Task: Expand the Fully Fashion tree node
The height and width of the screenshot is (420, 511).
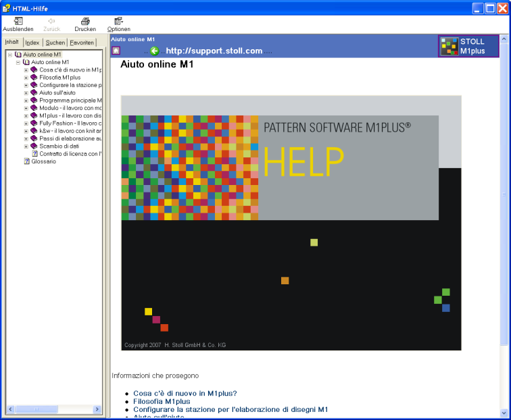Action: (x=26, y=123)
